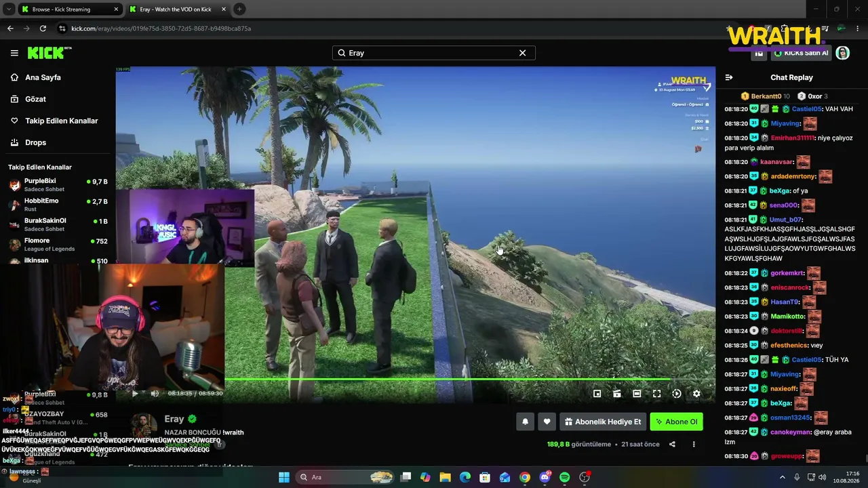Open Eray channel name link
Viewport: 868px width, 488px height.
coord(174,419)
